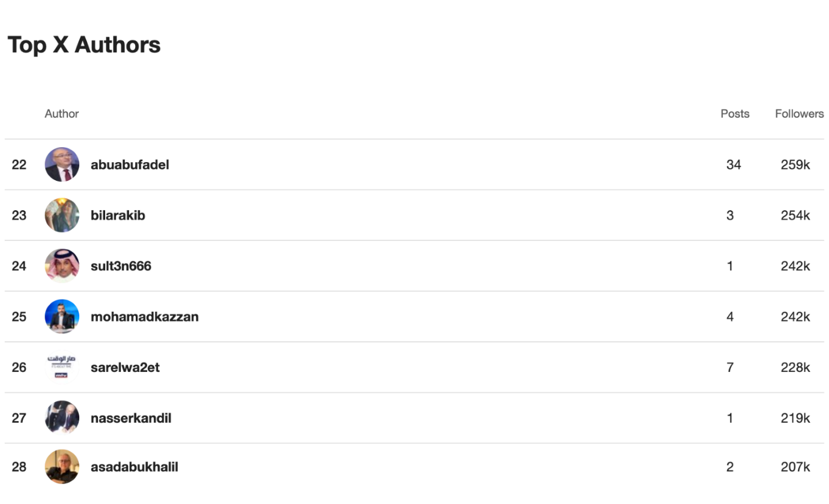
Task: Select the 259k followers value
Action: click(795, 165)
